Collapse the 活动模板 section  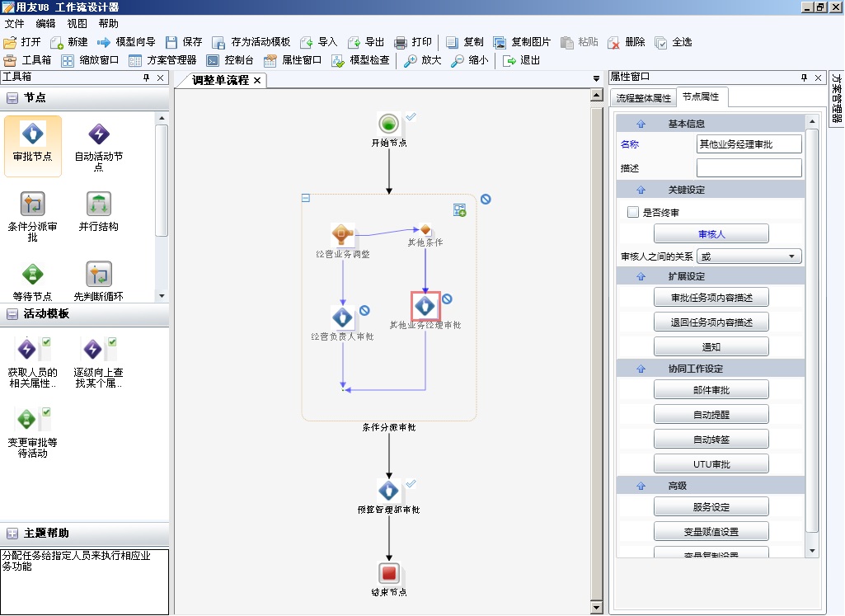[12, 313]
